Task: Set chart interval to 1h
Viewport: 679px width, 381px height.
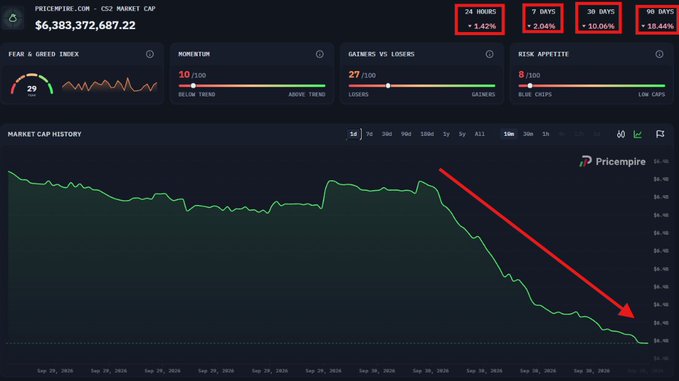Action: tap(546, 134)
